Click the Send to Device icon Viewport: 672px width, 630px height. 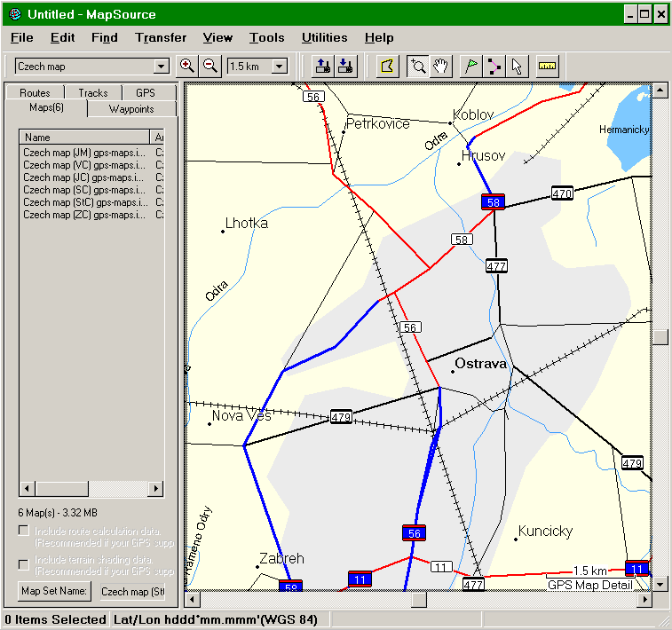click(322, 66)
